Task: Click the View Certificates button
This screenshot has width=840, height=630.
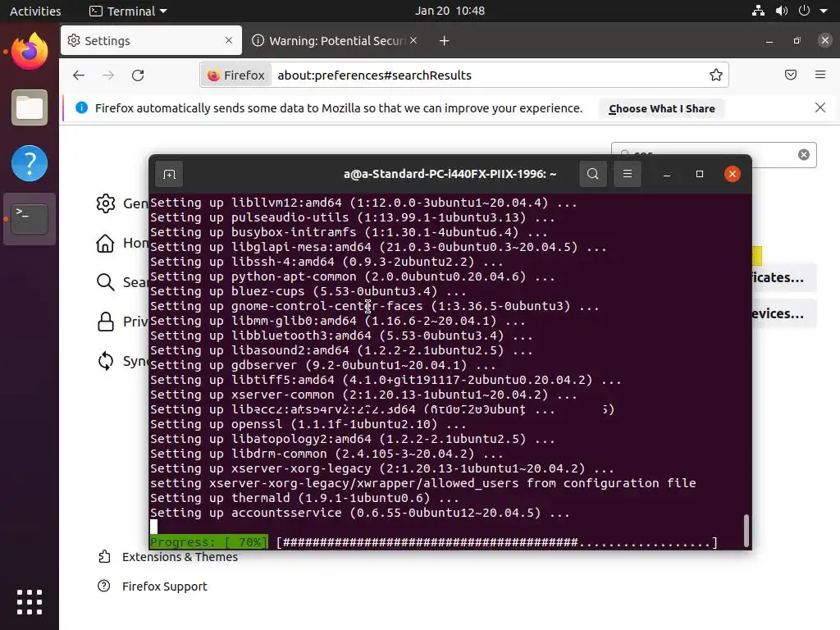Action: click(785, 277)
